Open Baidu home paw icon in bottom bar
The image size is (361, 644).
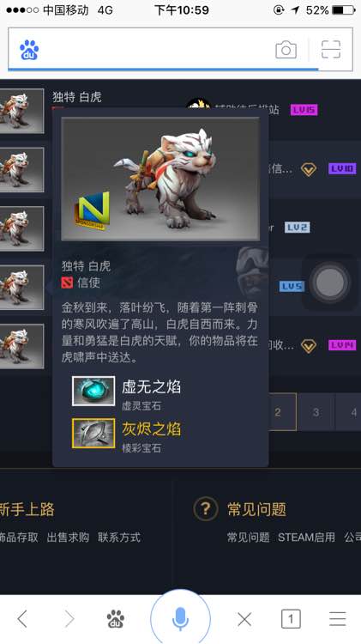coord(115,619)
